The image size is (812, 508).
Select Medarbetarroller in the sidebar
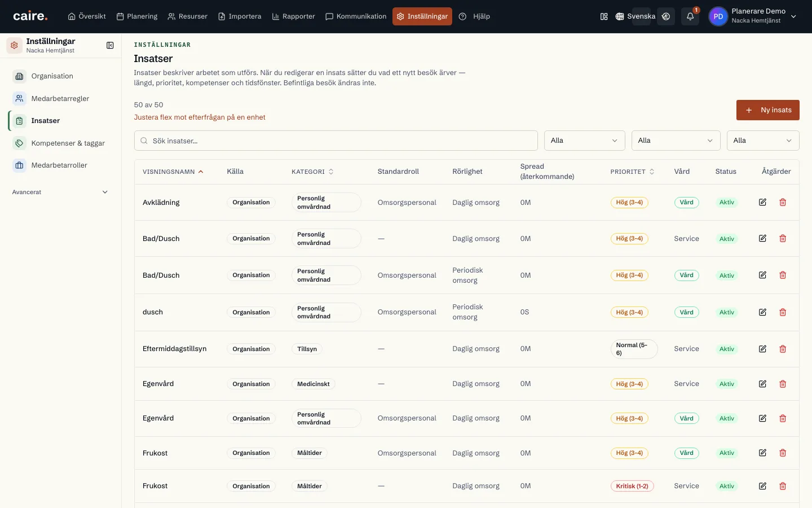tap(60, 165)
